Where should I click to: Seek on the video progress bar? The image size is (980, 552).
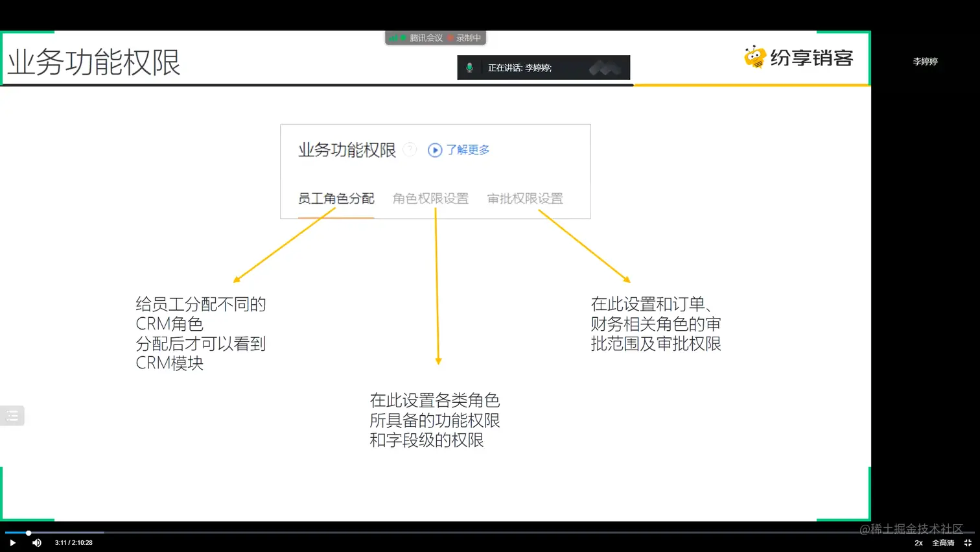click(490, 533)
